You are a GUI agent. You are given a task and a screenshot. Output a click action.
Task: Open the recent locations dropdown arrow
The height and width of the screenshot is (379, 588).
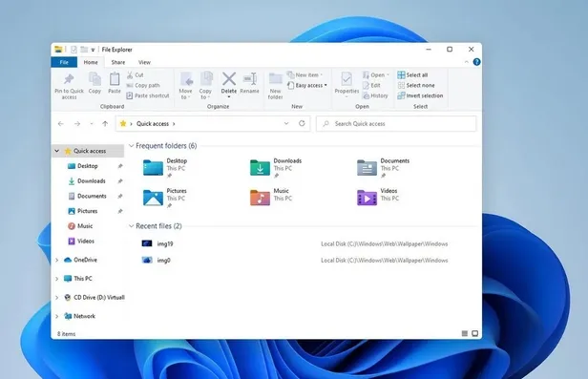point(91,124)
